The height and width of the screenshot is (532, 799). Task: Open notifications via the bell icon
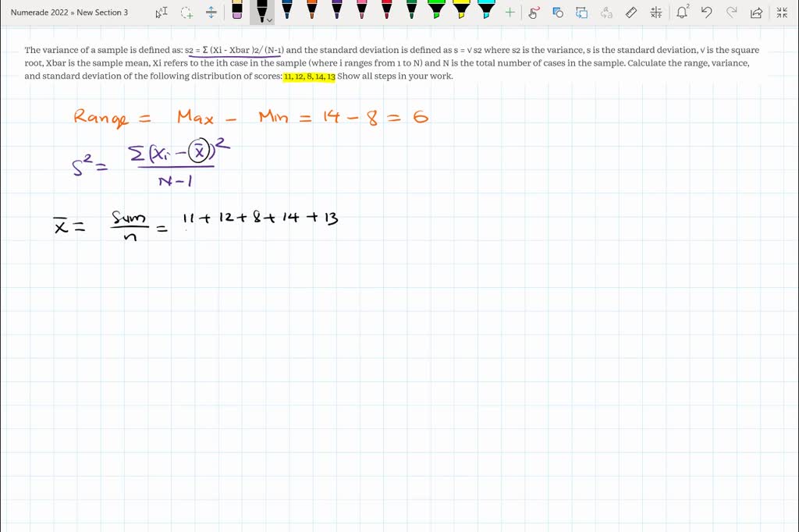pos(680,12)
